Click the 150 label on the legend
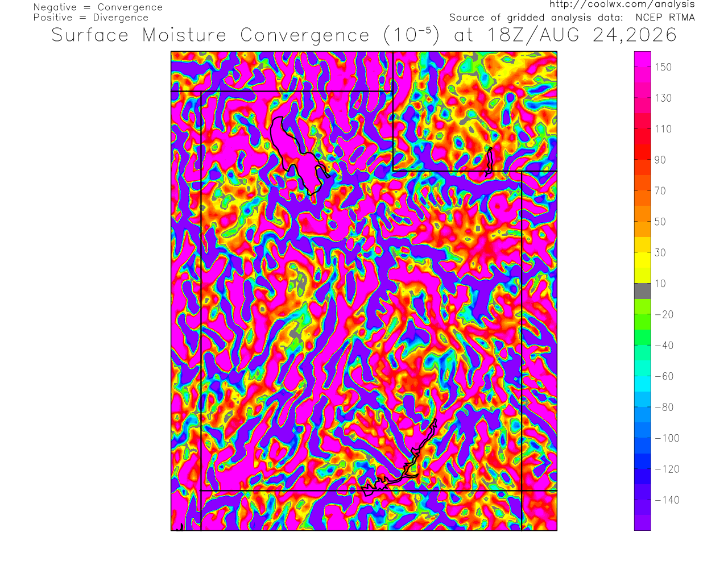 (x=663, y=67)
